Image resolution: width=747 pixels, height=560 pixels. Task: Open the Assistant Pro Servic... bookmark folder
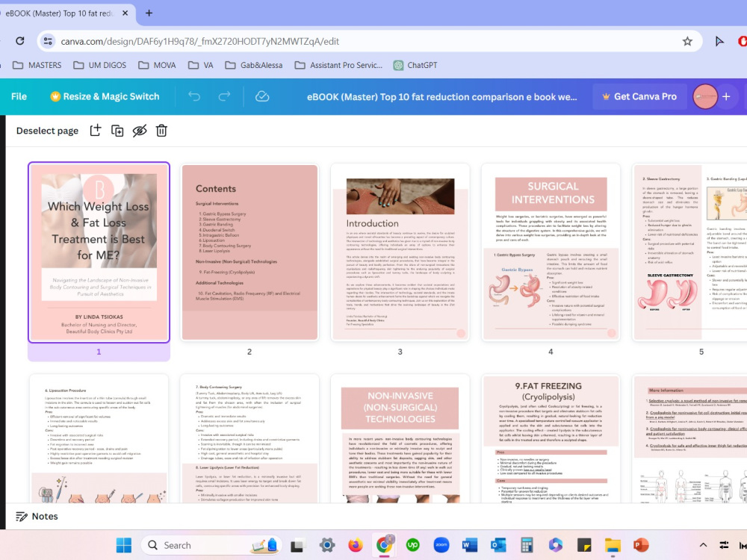coord(338,65)
